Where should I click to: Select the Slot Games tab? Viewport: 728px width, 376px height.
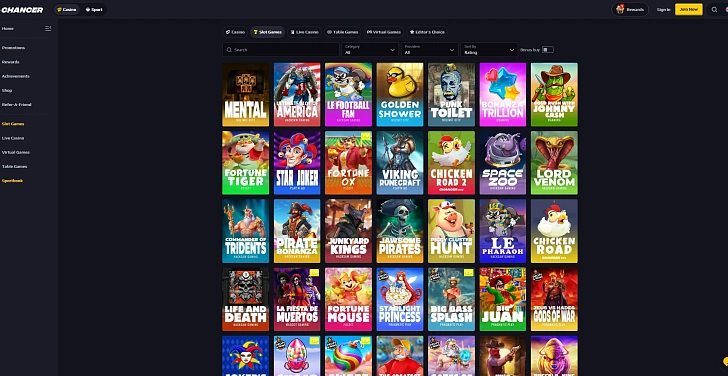pos(267,32)
